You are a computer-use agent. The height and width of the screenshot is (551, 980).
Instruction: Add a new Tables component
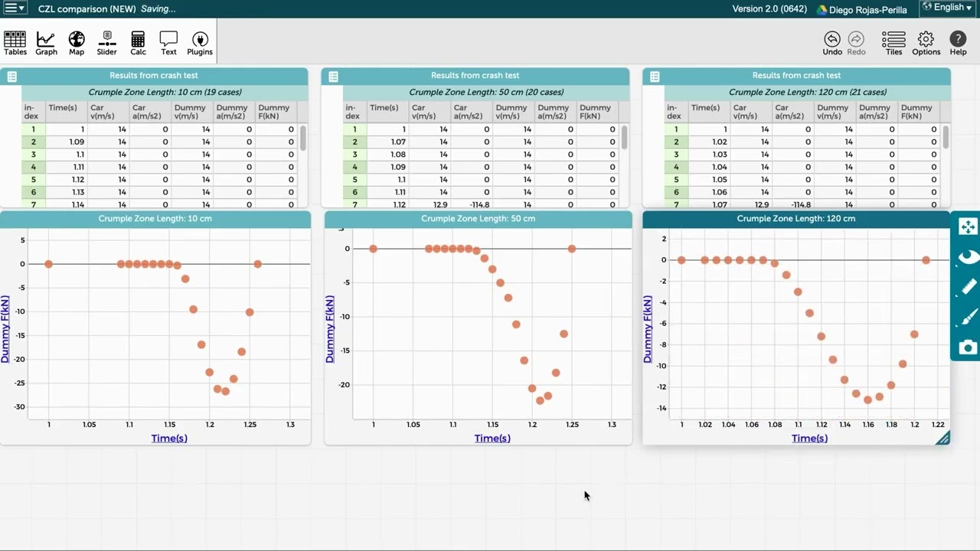15,43
